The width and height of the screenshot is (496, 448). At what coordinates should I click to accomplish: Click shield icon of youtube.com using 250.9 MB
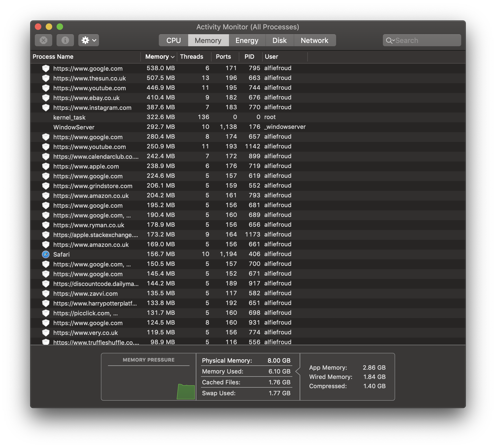coord(46,147)
